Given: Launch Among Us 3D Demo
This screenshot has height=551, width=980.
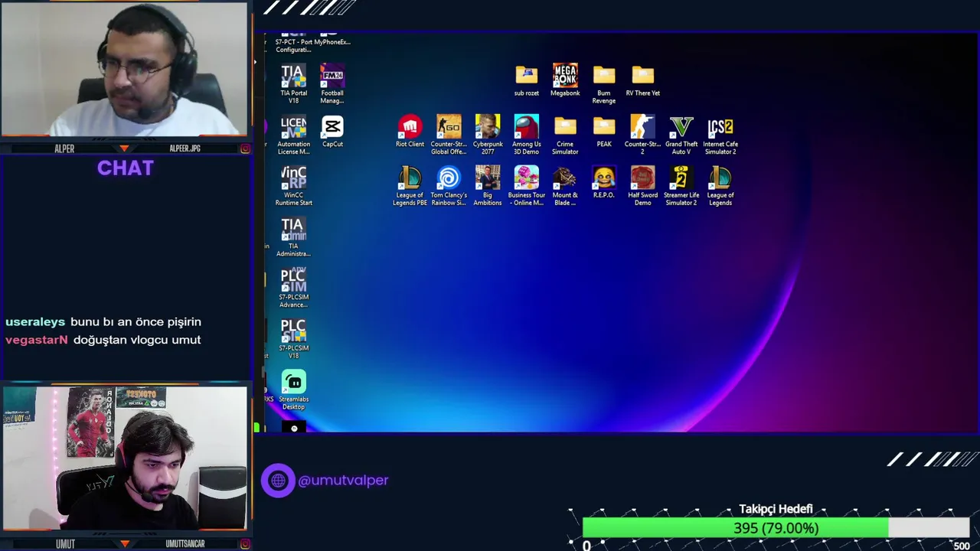Looking at the screenshot, I should pos(526,135).
